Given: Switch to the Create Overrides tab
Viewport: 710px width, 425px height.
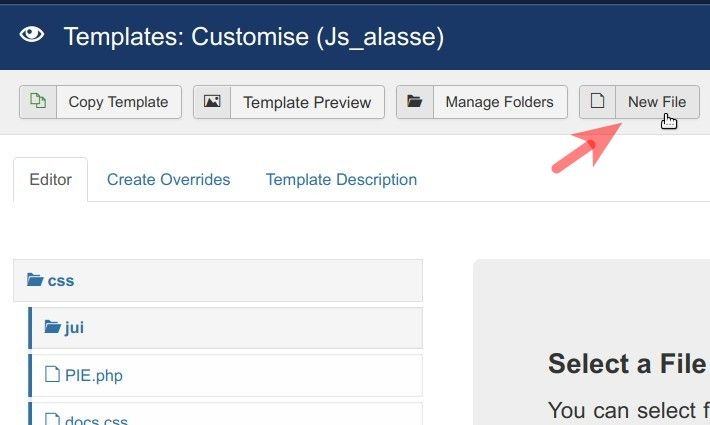Looking at the screenshot, I should [168, 180].
